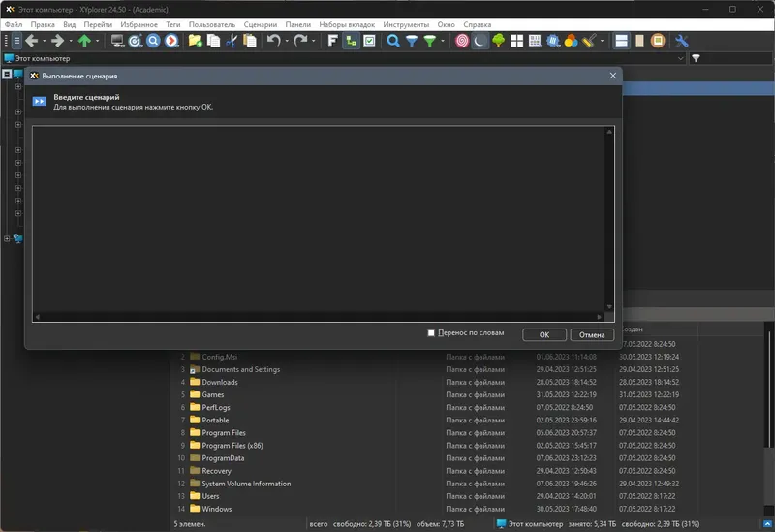
Task: Click the green tree icon
Action: pyautogui.click(x=498, y=41)
